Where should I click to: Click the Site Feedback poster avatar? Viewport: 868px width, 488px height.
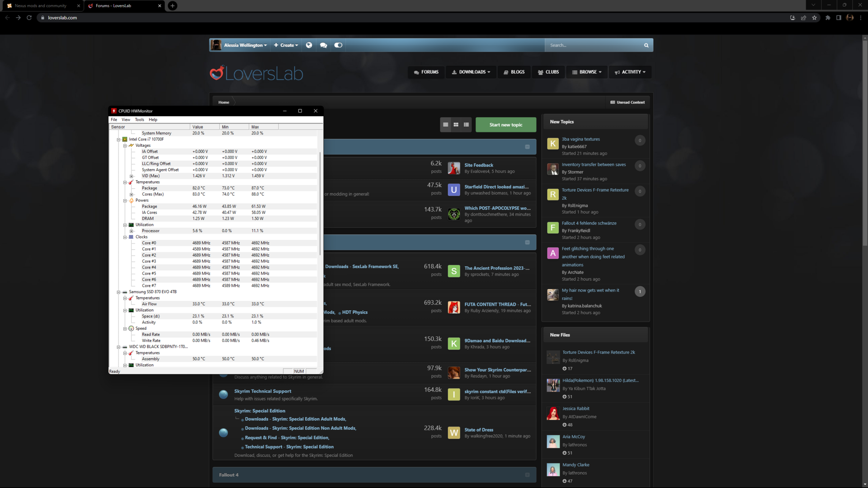tap(454, 168)
